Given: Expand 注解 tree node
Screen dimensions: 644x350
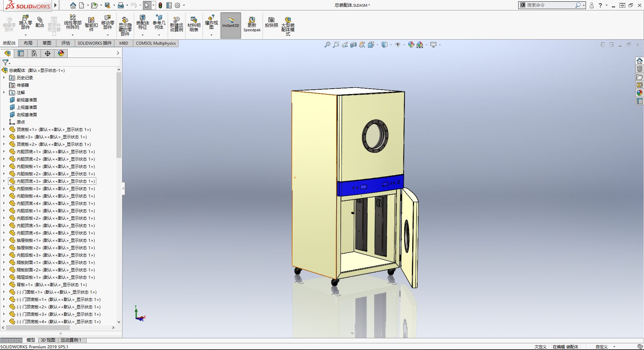Looking at the screenshot, I should coord(4,92).
